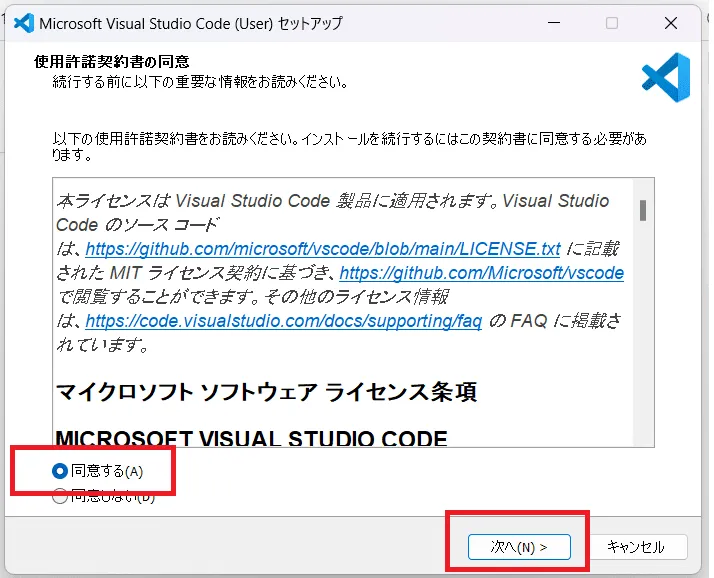The height and width of the screenshot is (578, 714).
Task: Click the MICROSOFT VISUAL STUDIO CODE heading
Action: coord(251,438)
